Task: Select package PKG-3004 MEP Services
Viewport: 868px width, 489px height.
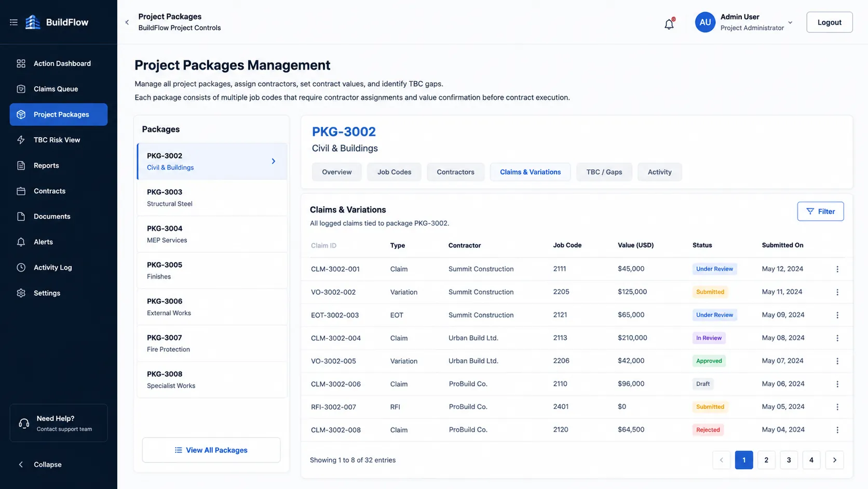Action: tap(212, 234)
